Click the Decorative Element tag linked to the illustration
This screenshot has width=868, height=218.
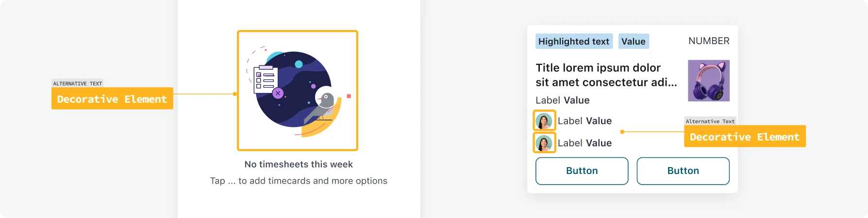[112, 99]
